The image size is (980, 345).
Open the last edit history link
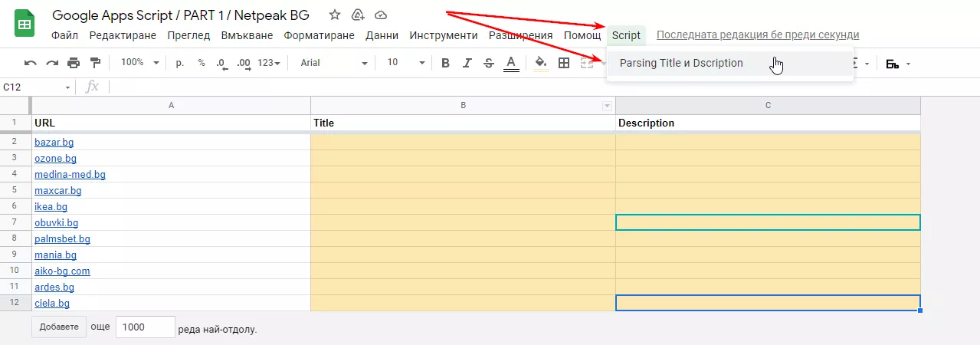point(758,35)
